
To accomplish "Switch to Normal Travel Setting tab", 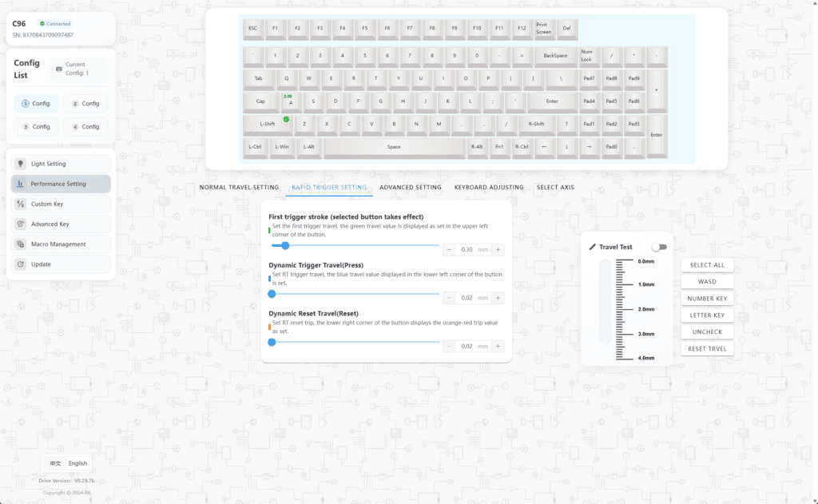I will (x=239, y=188).
